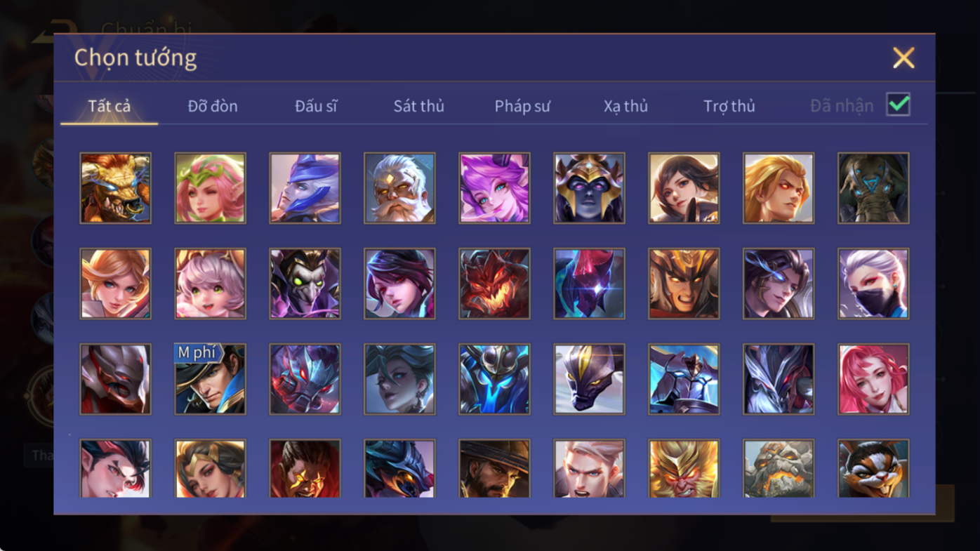
Task: Select the stone golem hero portrait
Action: [x=779, y=469]
